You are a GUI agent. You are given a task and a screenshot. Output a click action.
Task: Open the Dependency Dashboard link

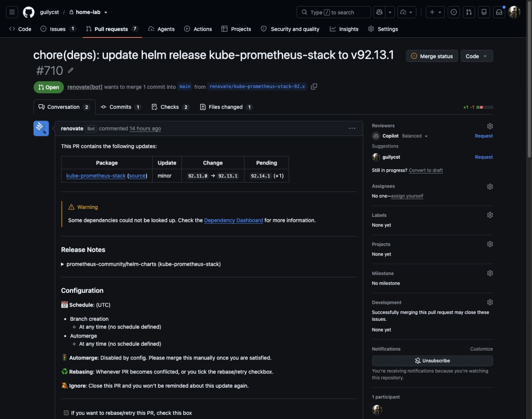coord(233,220)
